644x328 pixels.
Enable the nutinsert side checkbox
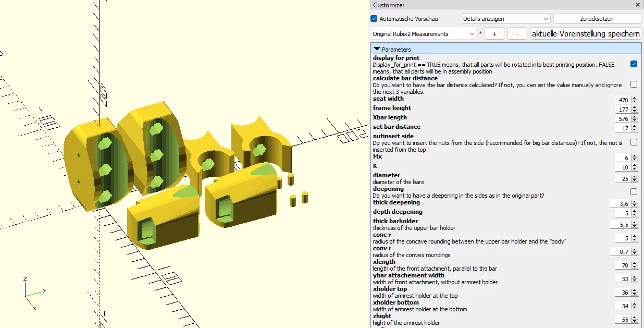[x=634, y=142]
